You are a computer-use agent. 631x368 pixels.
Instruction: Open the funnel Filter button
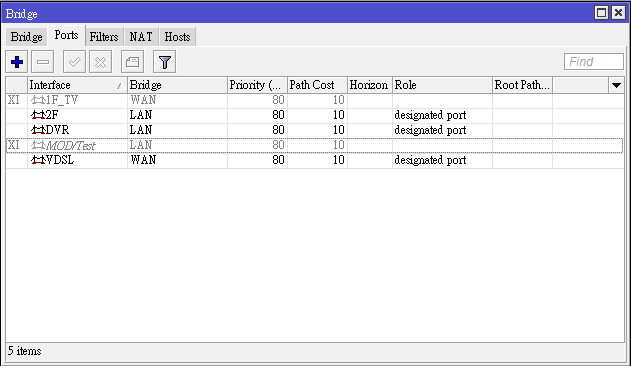165,62
